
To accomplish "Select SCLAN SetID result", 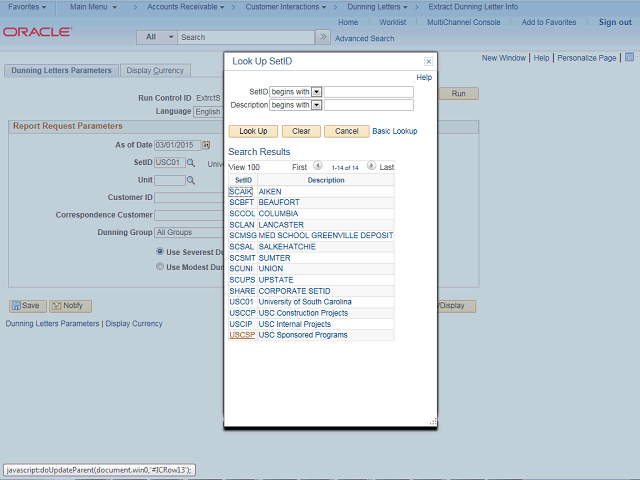I will 242,225.
